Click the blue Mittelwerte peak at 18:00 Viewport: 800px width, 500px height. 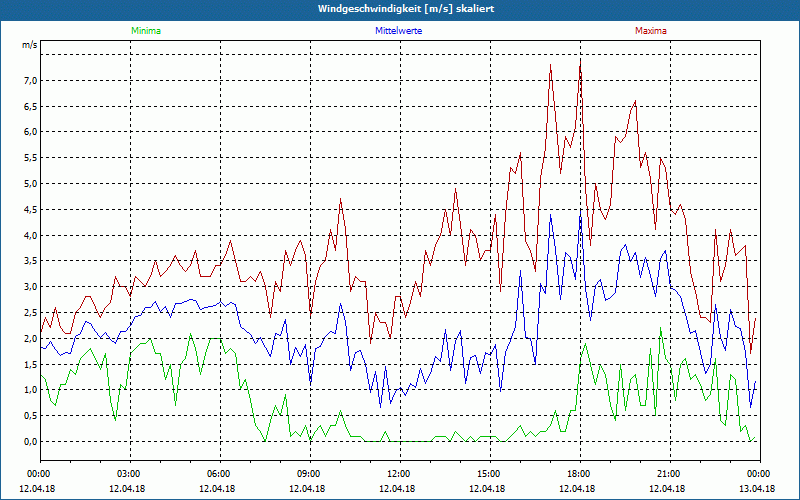[x=581, y=211]
